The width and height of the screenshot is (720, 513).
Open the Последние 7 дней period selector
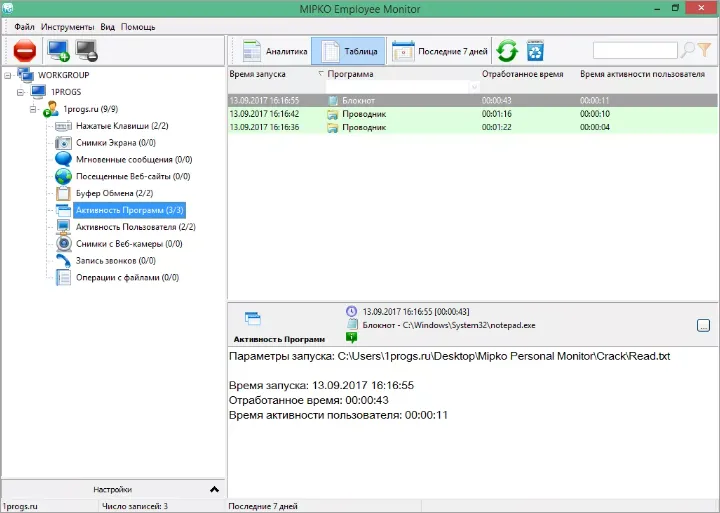coord(440,51)
